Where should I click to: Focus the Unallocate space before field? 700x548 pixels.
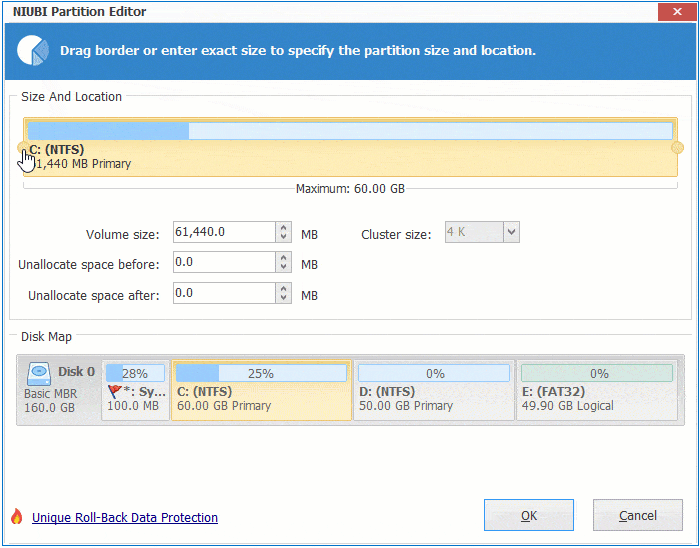(223, 262)
